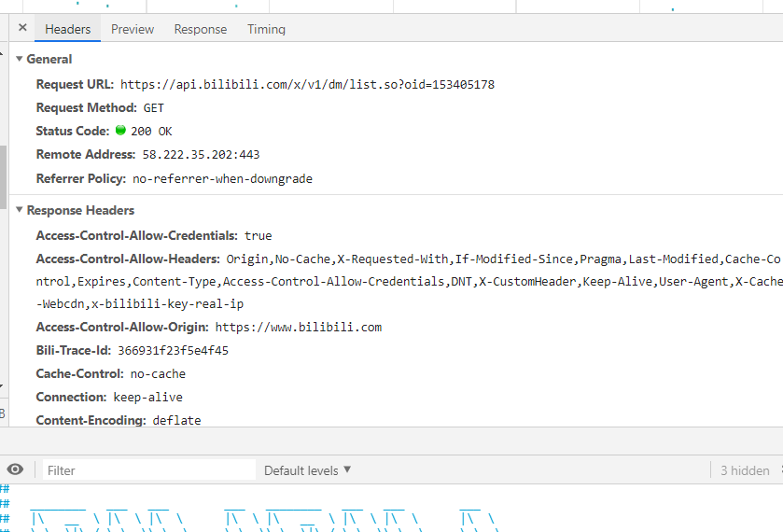Click the Cache-Control no-cache value
The image size is (783, 532).
coord(158,374)
